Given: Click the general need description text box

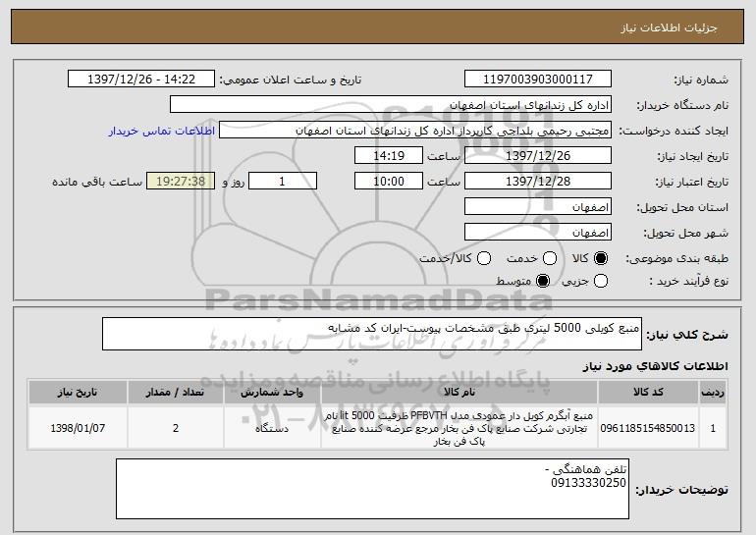Looking at the screenshot, I should (372, 334).
